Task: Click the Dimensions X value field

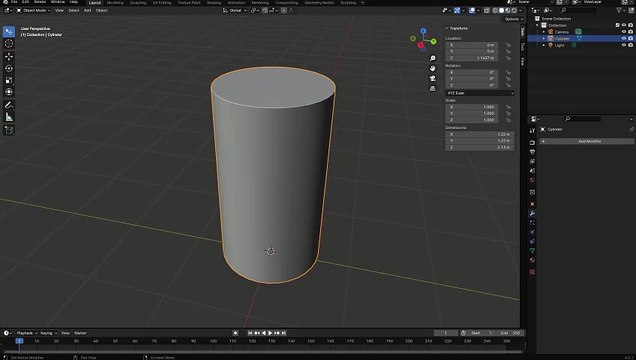Action: tap(480, 134)
